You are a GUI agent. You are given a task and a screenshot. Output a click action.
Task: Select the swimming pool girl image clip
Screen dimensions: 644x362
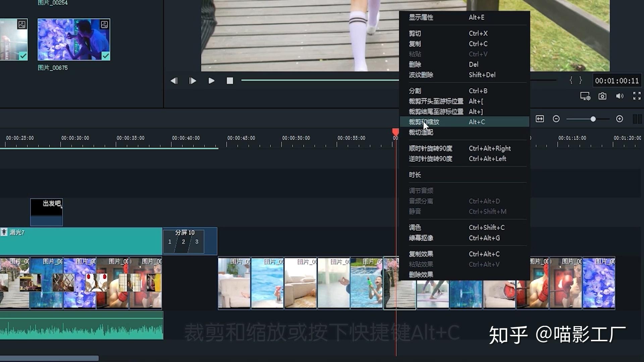[367, 283]
